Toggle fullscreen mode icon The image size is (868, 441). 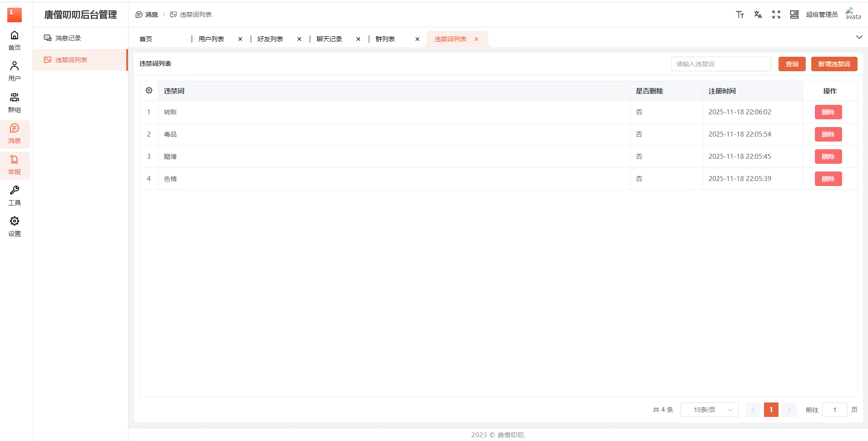[x=776, y=15]
